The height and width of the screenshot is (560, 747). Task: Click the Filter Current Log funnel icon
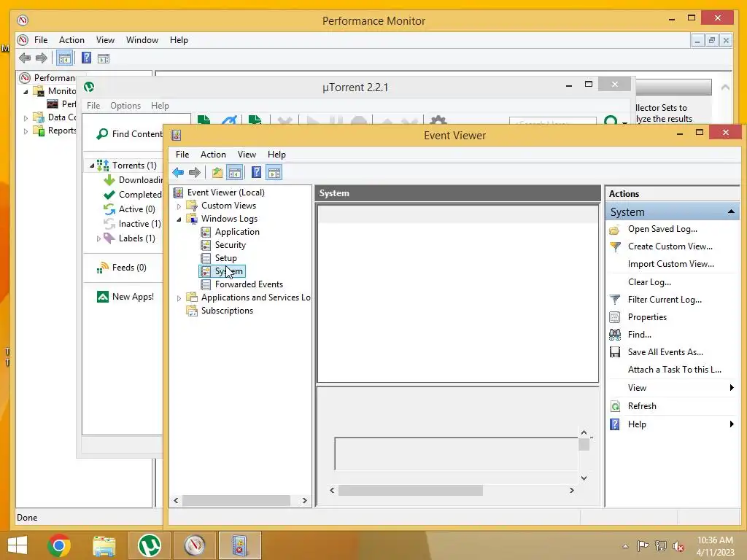615,300
